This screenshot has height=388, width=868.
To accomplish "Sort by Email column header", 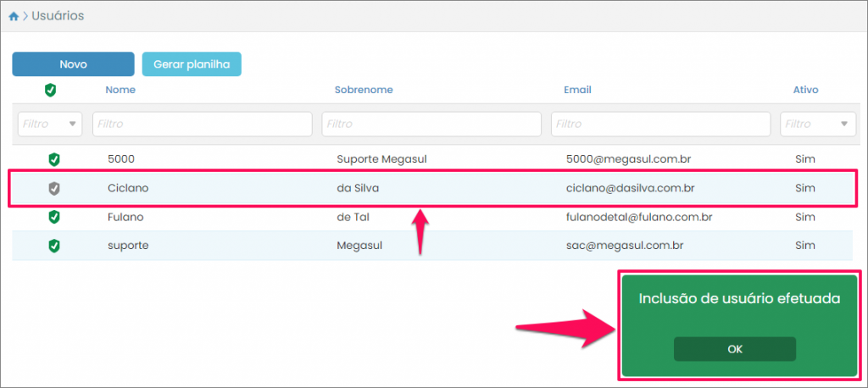I will click(577, 90).
